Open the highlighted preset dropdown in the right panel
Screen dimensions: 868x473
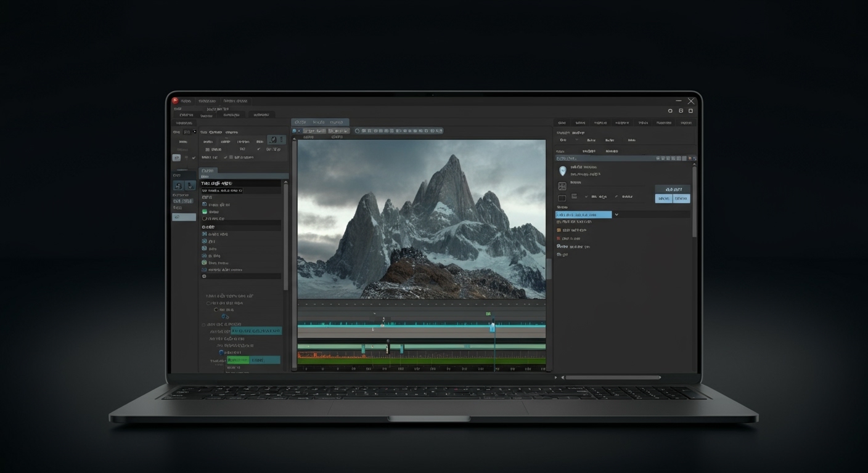584,214
